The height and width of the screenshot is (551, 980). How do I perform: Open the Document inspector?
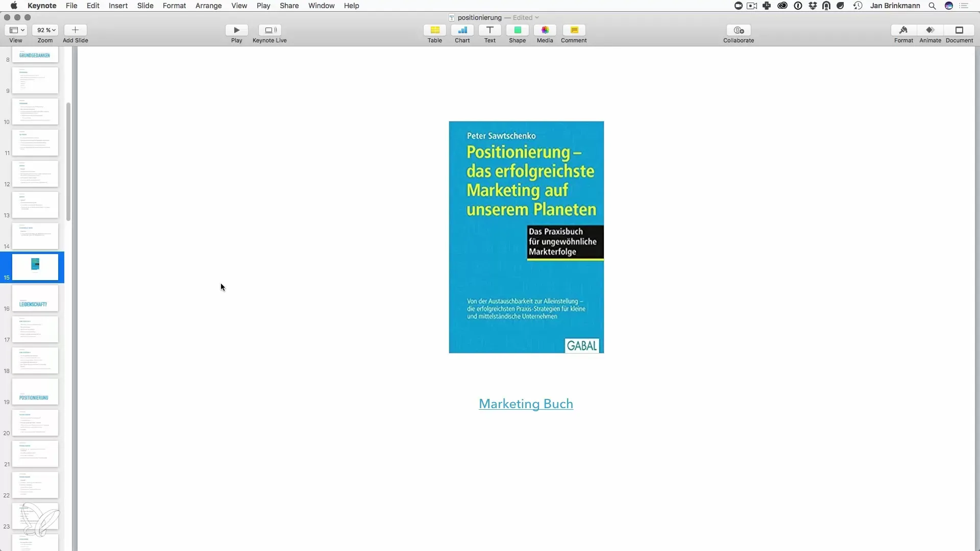point(959,30)
